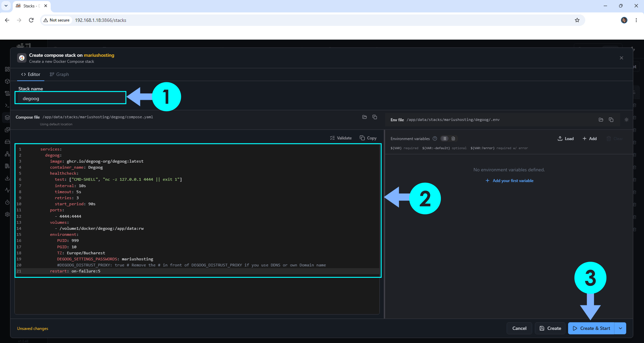Browse for env file location folder icon
The width and height of the screenshot is (644, 343).
click(x=601, y=120)
